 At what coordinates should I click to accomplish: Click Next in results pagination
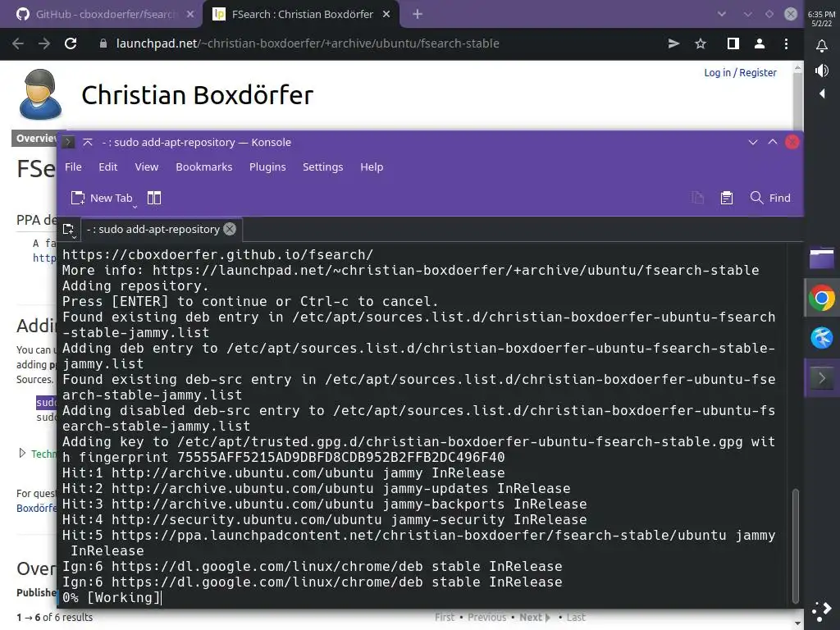[534, 617]
